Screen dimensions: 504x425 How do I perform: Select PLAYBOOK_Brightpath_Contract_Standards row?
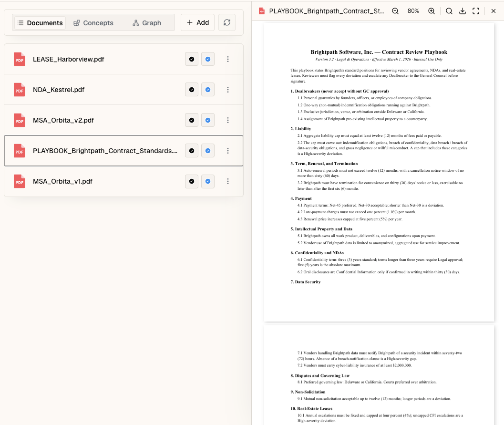tap(124, 151)
